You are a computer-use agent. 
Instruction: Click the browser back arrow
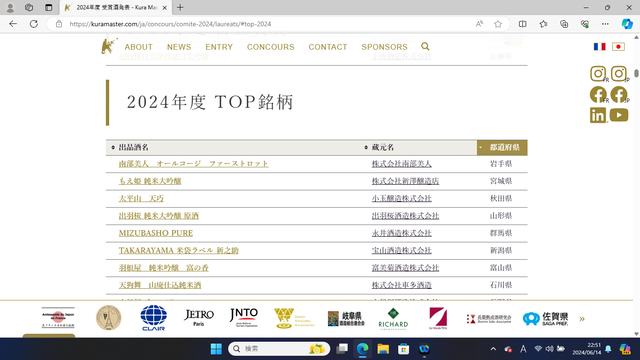tap(13, 24)
